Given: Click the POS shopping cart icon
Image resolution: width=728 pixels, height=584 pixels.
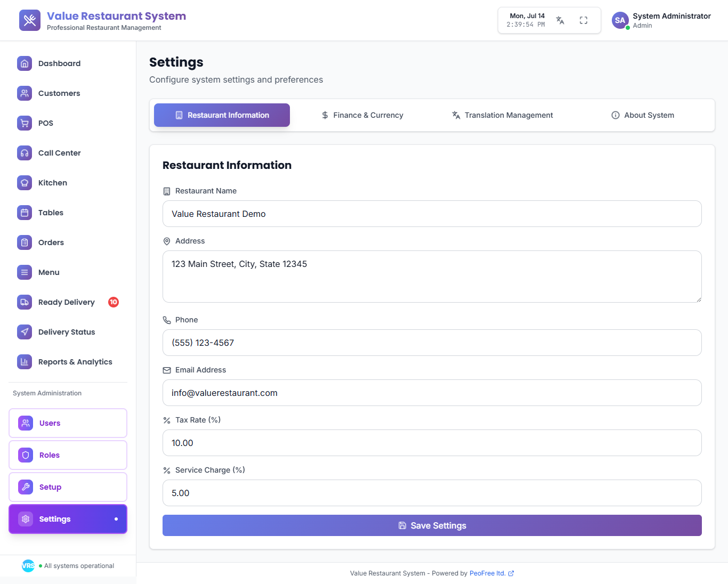Looking at the screenshot, I should pyautogui.click(x=25, y=123).
